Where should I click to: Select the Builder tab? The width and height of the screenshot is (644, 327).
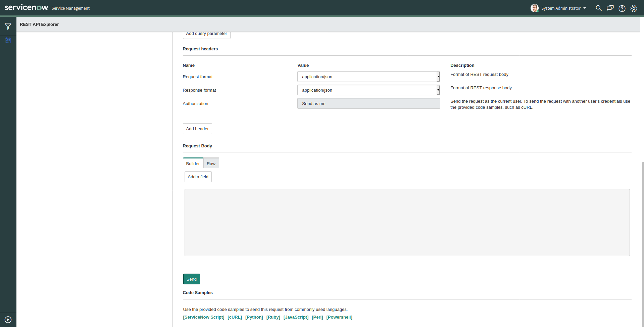193,163
